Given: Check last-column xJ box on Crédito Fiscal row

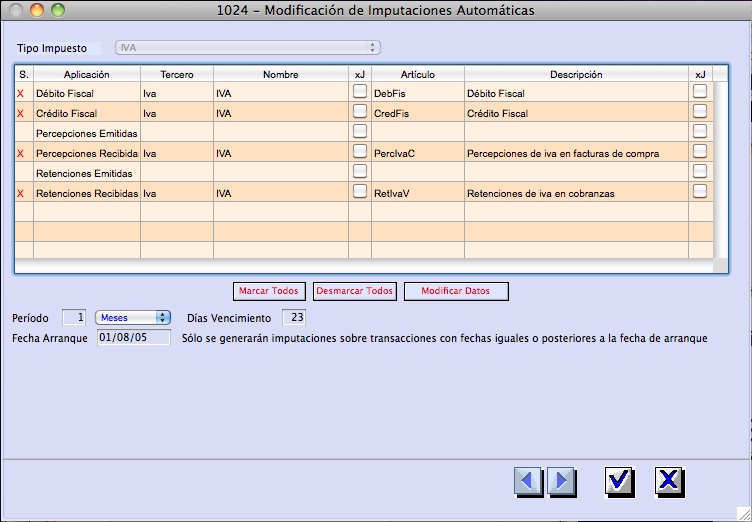Looking at the screenshot, I should coord(700,111).
